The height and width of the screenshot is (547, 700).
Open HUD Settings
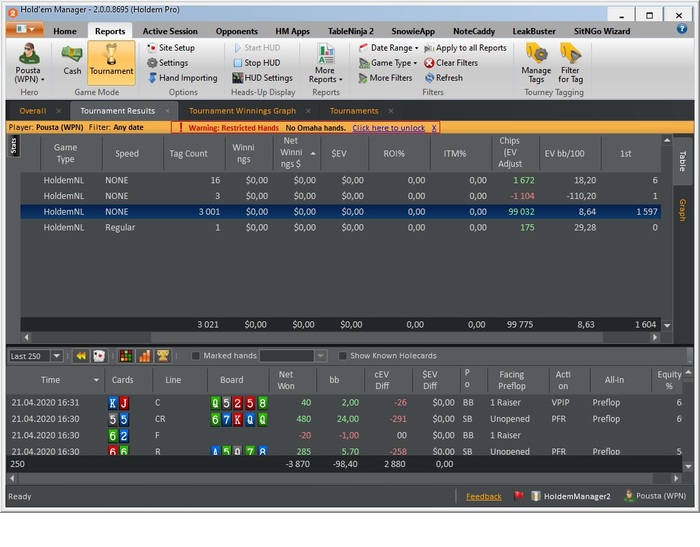click(x=263, y=78)
